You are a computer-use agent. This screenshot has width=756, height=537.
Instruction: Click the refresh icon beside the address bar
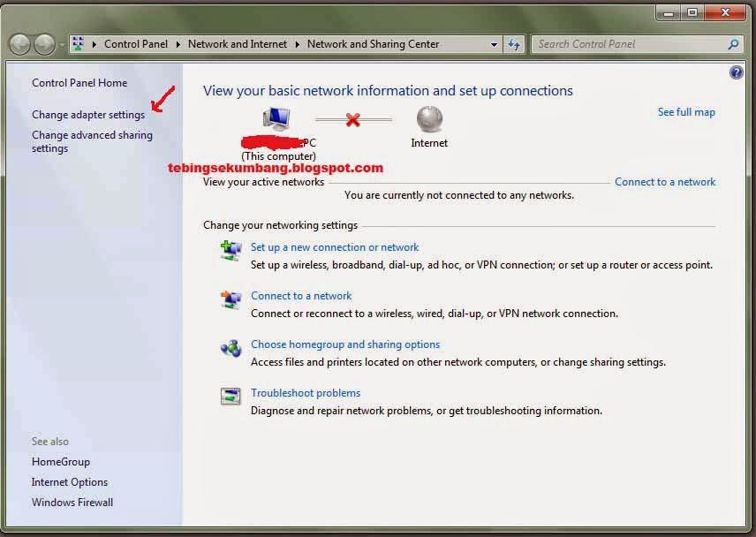(x=514, y=43)
